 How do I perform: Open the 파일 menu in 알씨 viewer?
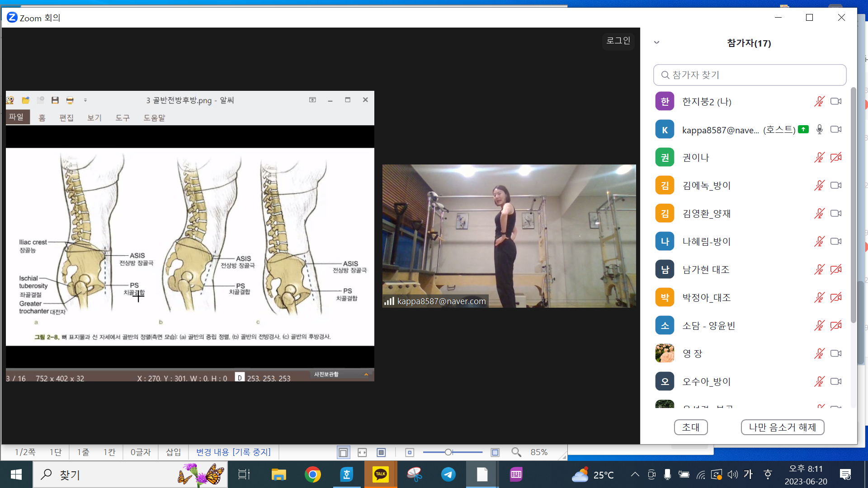click(17, 117)
